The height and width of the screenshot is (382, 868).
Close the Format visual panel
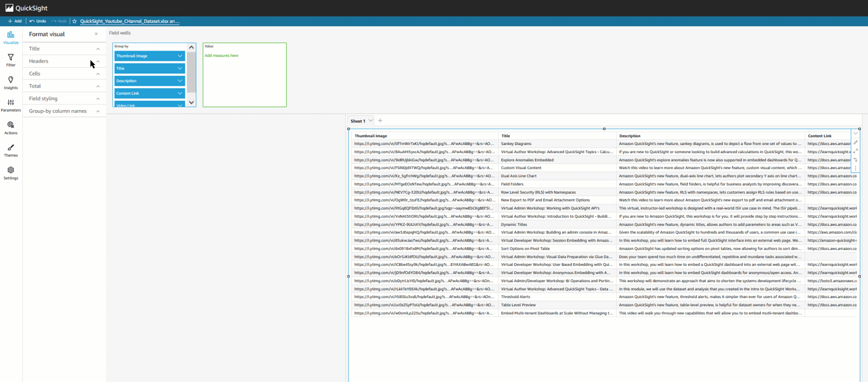(96, 34)
